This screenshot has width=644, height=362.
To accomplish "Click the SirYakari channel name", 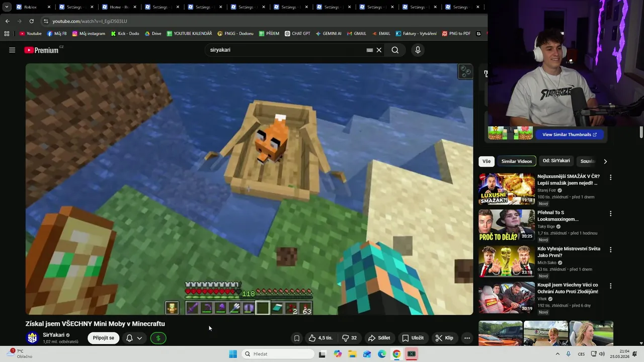I will 53,335.
